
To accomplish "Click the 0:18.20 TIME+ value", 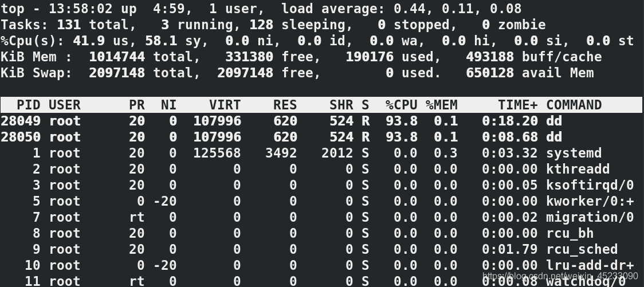I will point(510,121).
